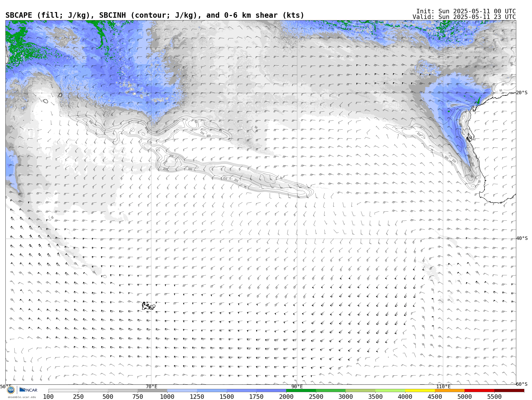This screenshot has height=400, width=532.
Task: Click the 60°S latitude label
Action: 522,384
